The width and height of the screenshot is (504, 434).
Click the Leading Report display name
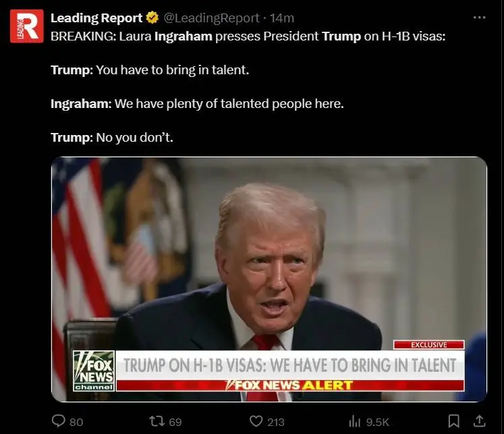[96, 18]
